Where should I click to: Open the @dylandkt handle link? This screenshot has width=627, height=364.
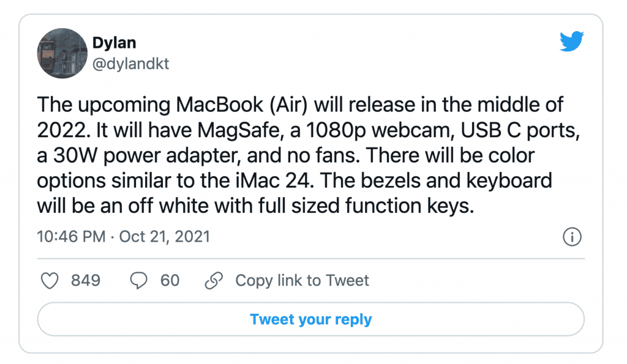coord(130,63)
